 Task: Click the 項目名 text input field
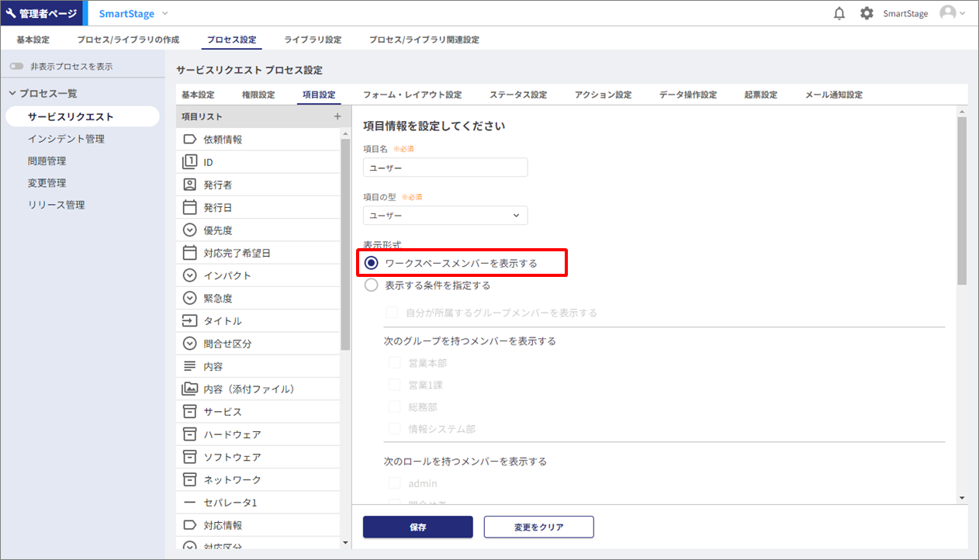[x=445, y=168]
